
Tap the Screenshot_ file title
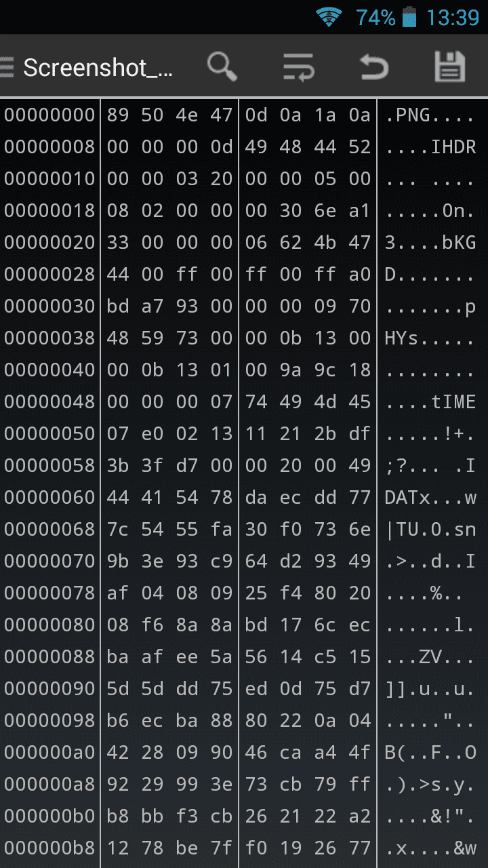click(98, 68)
